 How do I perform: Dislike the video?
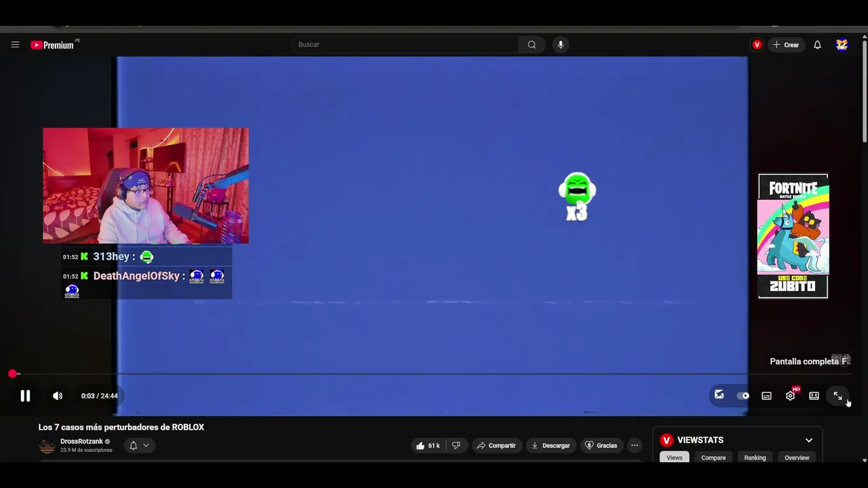456,445
